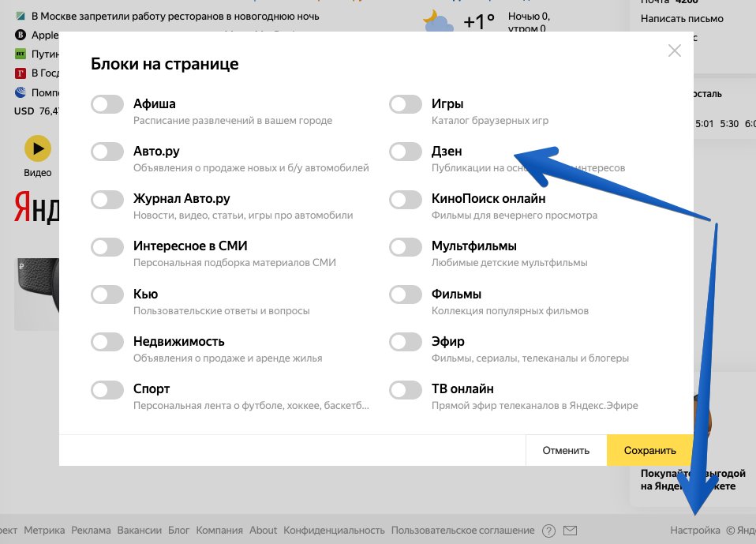Click the Написать письмо link
The width and height of the screenshot is (756, 544).
(682, 19)
